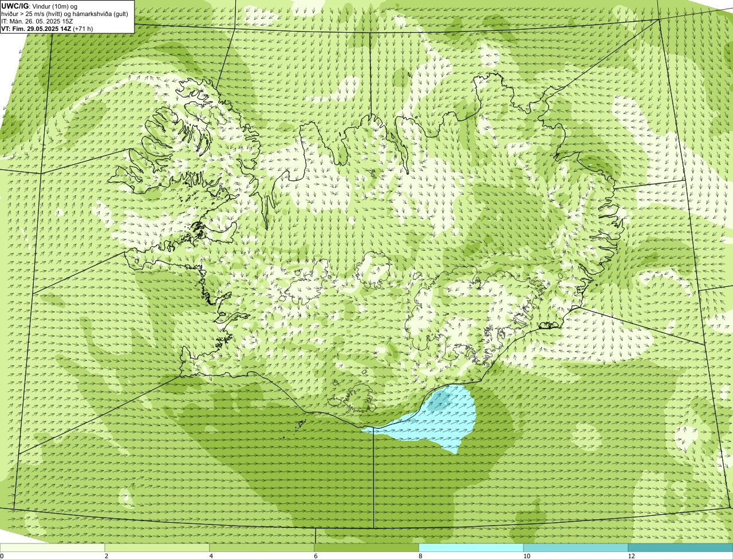Click the scale label '8'
733x560 pixels.
(420, 556)
